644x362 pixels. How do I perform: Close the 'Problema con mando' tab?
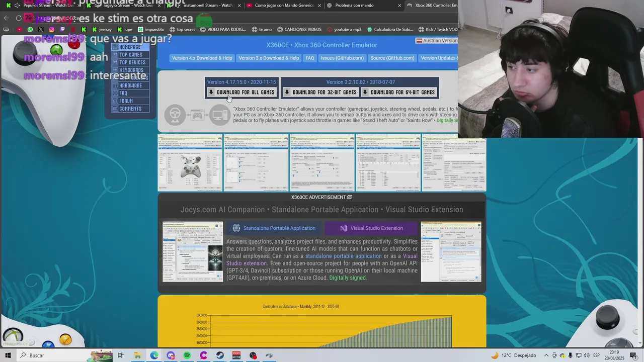(x=399, y=5)
